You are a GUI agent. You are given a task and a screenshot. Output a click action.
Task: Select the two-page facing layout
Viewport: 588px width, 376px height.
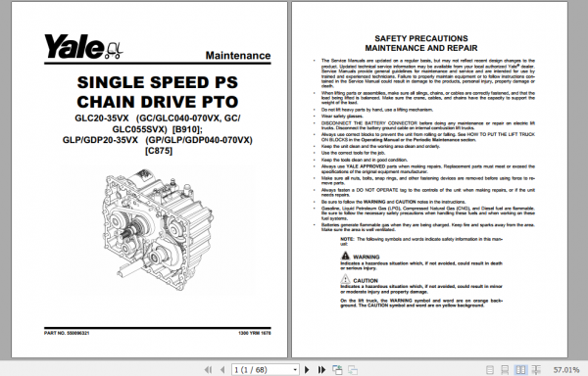coord(520,370)
